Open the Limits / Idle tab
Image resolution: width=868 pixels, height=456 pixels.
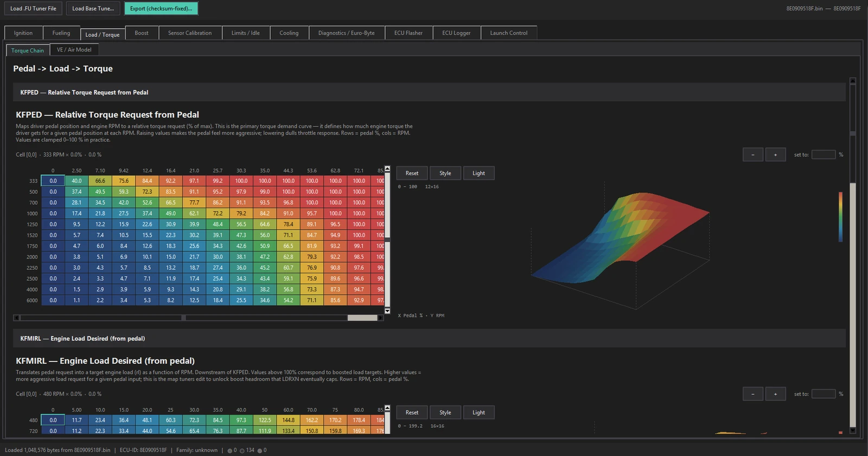[x=246, y=33]
